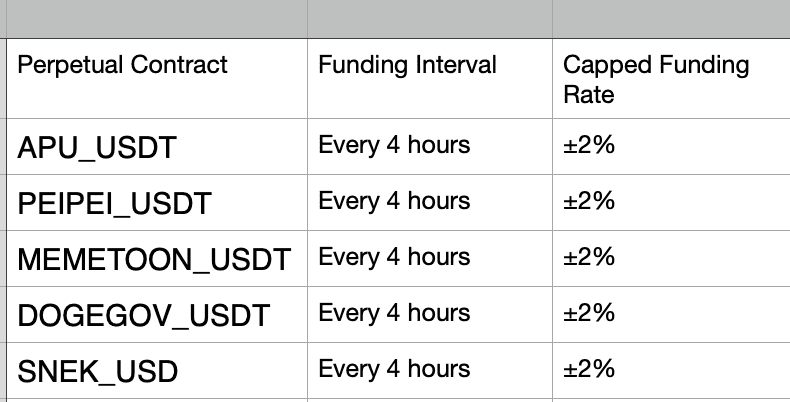Select the gray column header above Funding Interval
790x402 pixels.
[x=429, y=18]
